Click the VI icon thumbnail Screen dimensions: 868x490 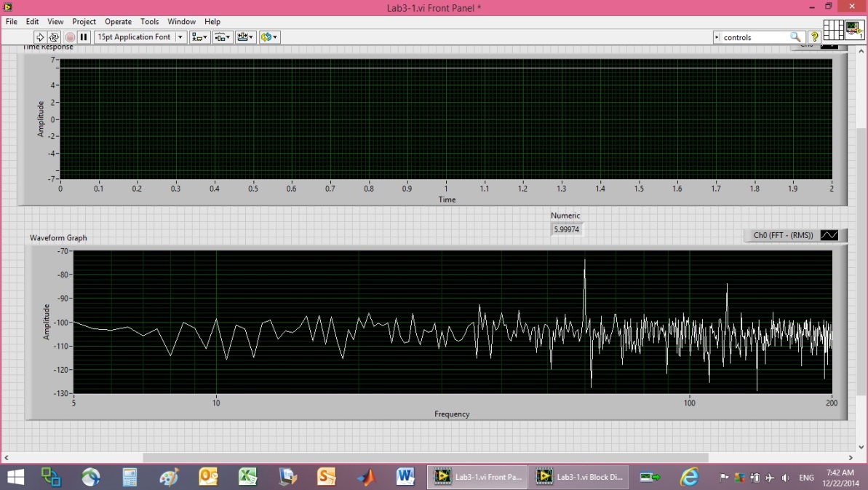[855, 30]
